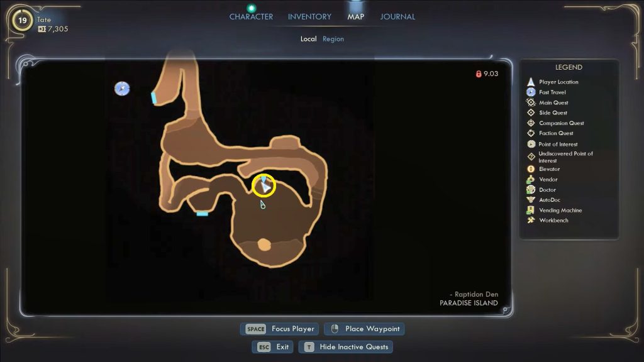The image size is (644, 362).
Task: Click the AutoDoc legend icon
Action: 531,200
